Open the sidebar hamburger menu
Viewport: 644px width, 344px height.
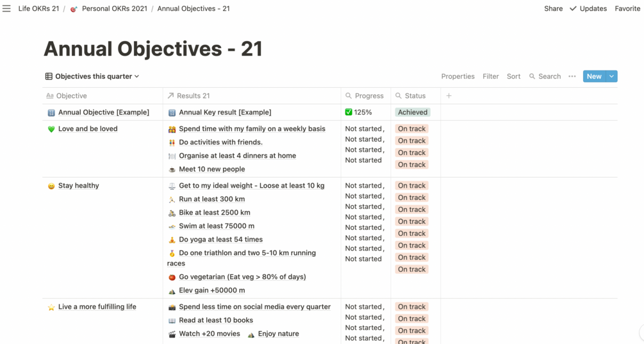coord(6,8)
